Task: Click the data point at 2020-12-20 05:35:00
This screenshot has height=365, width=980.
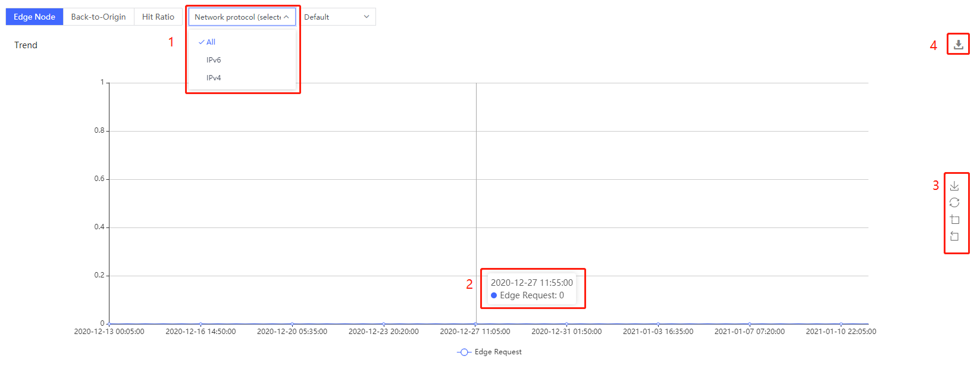Action: pos(292,324)
